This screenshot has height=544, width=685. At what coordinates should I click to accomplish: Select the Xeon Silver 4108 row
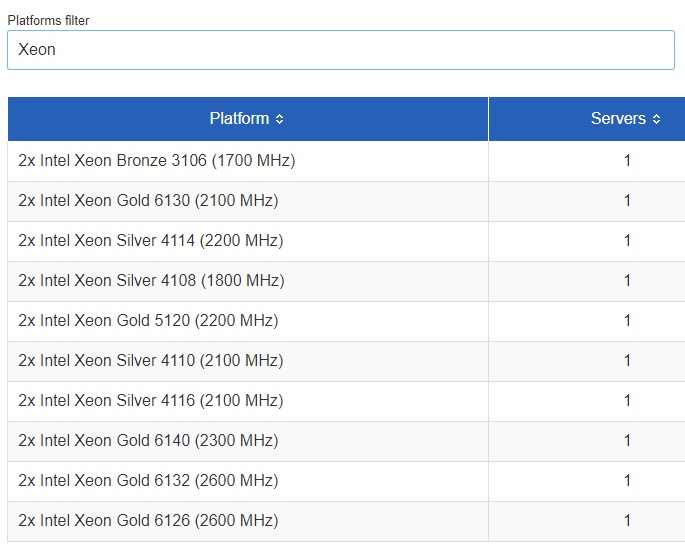[x=151, y=280]
